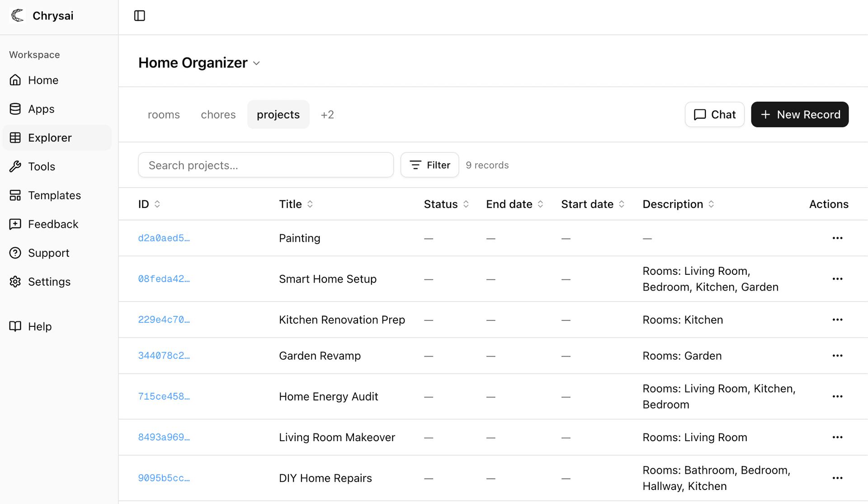Click the projects search field
Screen dimensions: 868x504
266,165
